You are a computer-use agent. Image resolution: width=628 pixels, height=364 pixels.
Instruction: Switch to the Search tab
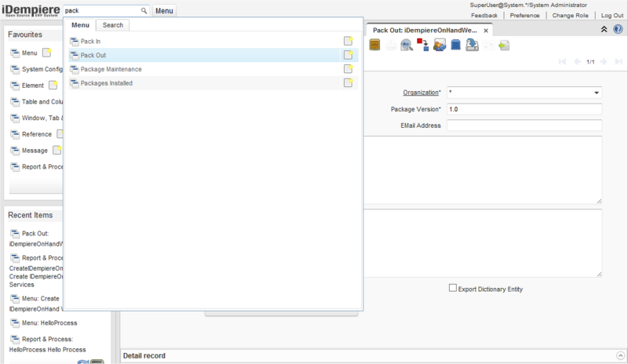[113, 25]
